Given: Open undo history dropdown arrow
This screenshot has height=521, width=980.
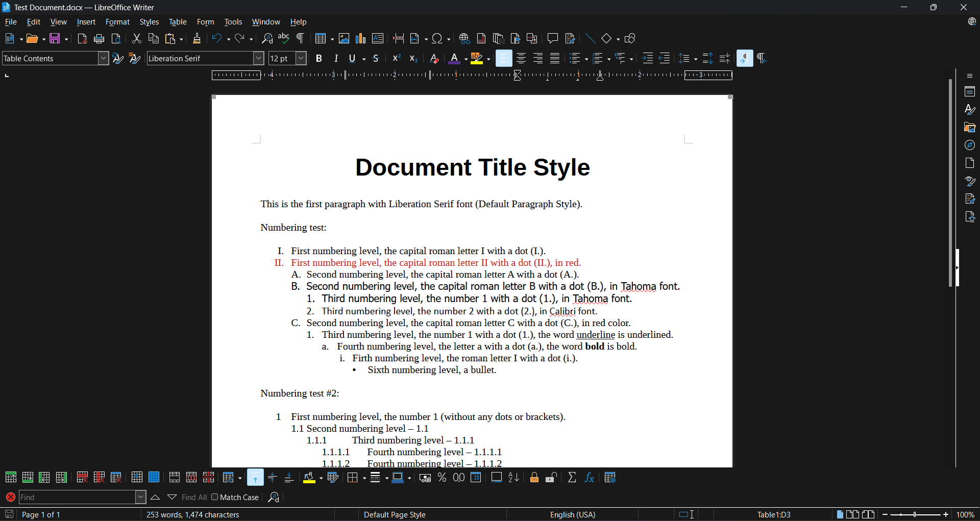Looking at the screenshot, I should (228, 39).
